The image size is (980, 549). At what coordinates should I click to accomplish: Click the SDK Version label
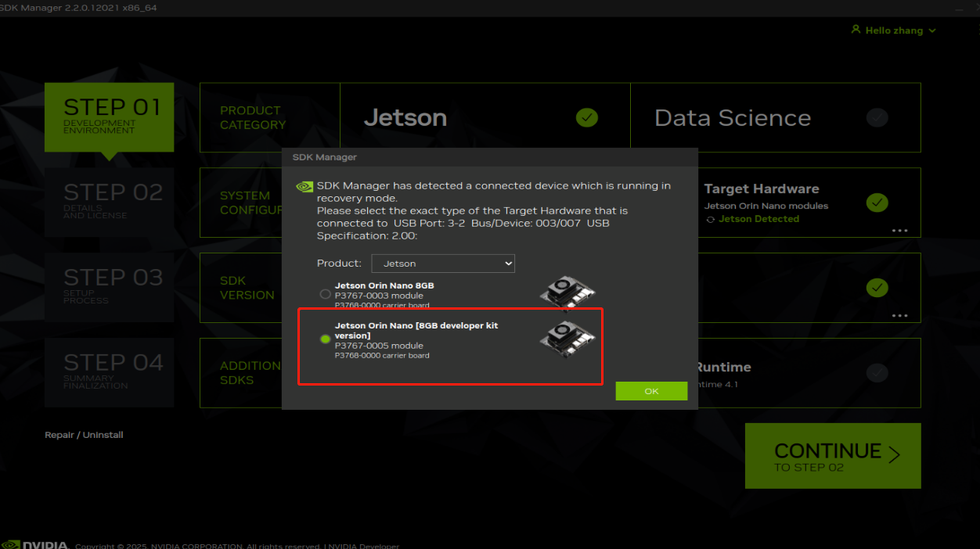pos(247,288)
